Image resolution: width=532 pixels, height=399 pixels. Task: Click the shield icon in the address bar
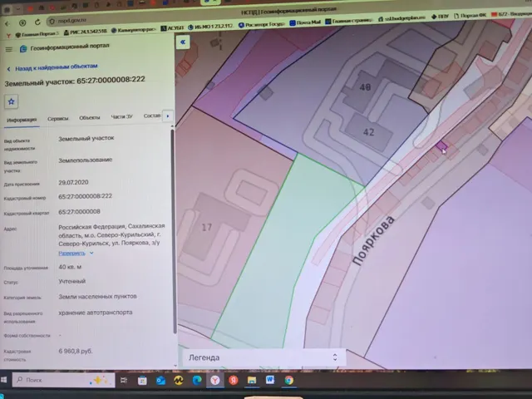[x=52, y=22]
